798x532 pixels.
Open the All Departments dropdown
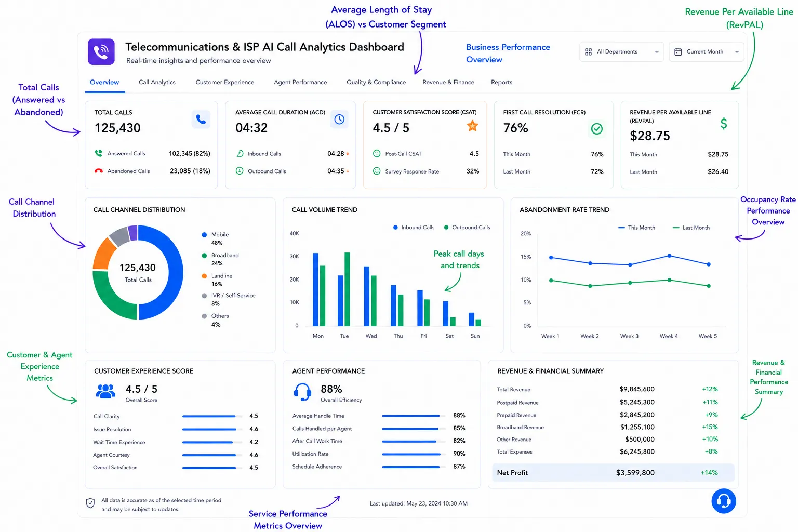(x=621, y=52)
